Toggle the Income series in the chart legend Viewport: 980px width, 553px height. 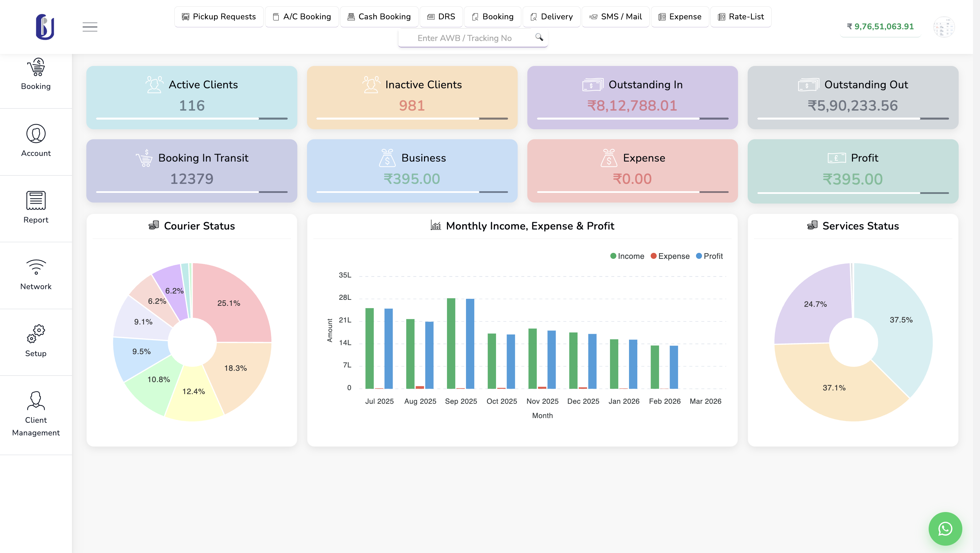coord(627,256)
